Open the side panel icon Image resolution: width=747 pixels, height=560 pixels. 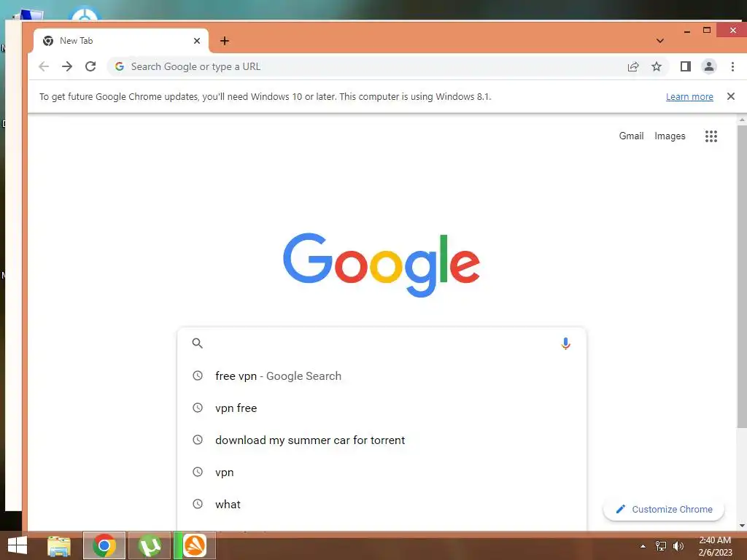coord(686,66)
